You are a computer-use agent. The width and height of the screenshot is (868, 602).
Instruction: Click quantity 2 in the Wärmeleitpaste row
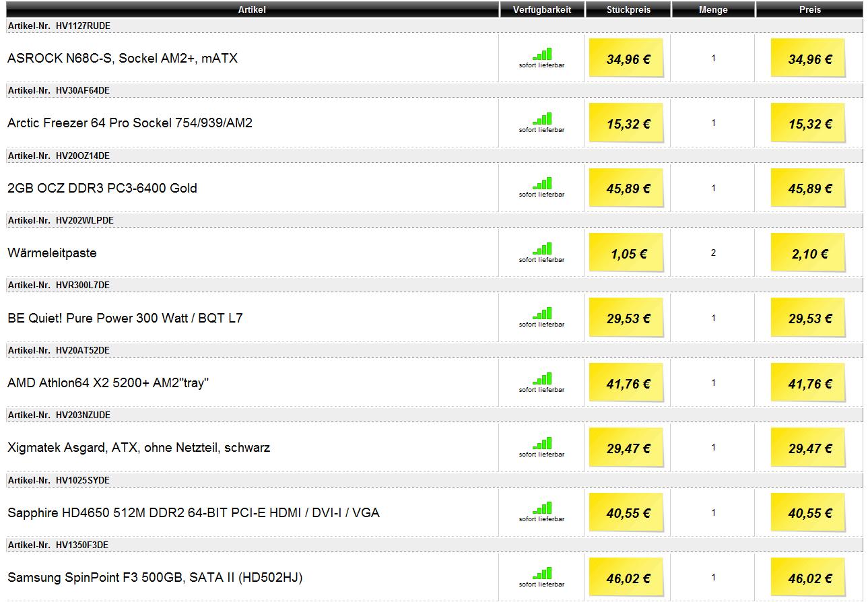[713, 253]
